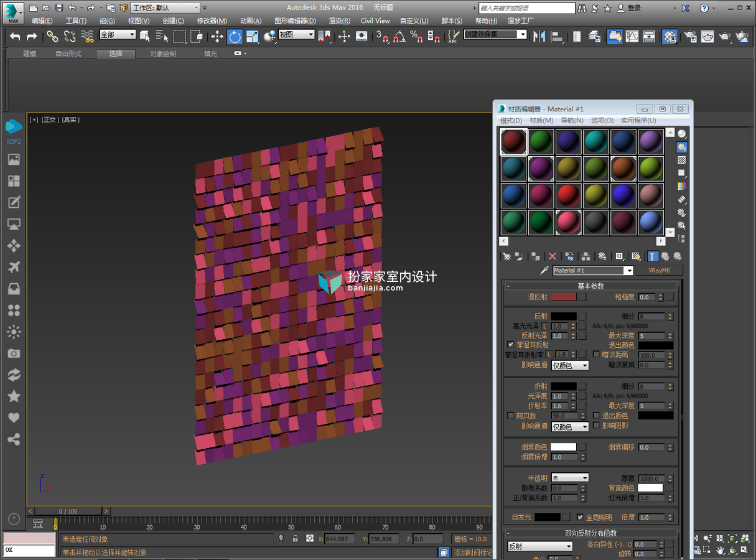Viewport: 756px width, 560px height.
Task: Enable 阿贝数 checkbox
Action: click(511, 416)
